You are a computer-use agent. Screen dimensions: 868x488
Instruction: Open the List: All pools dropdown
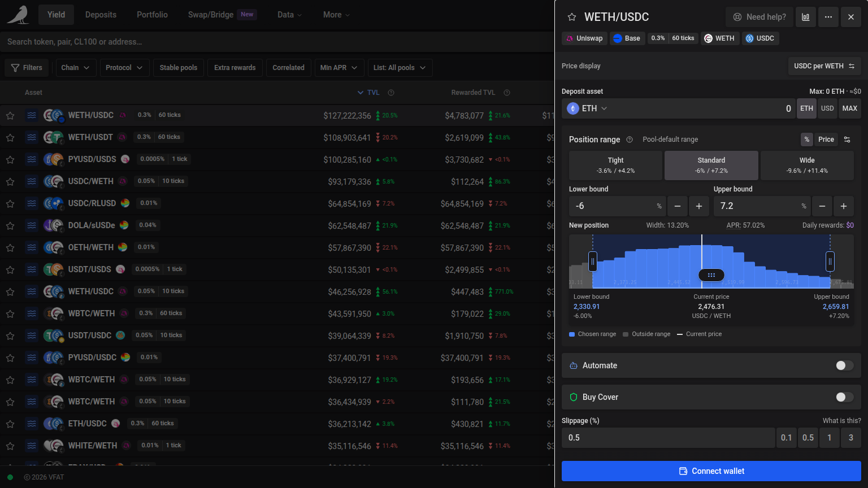click(400, 68)
